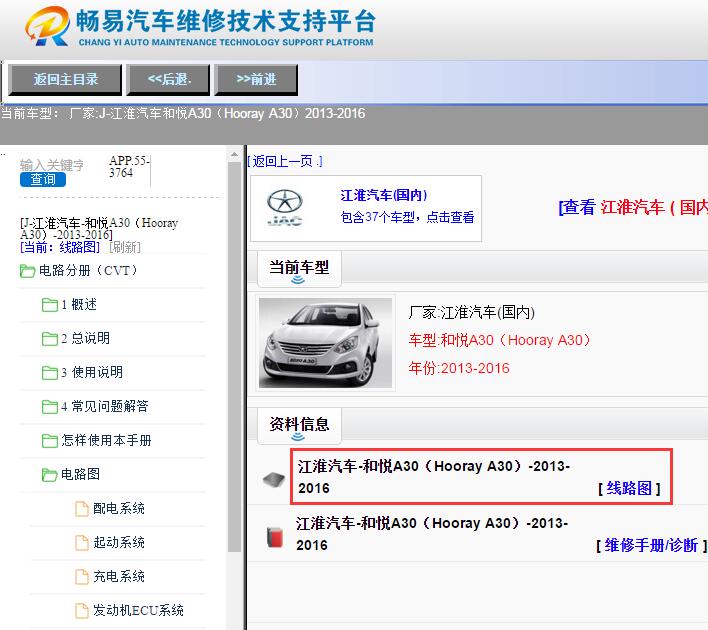
Task: Select the 资料信息 tab
Action: 299,425
